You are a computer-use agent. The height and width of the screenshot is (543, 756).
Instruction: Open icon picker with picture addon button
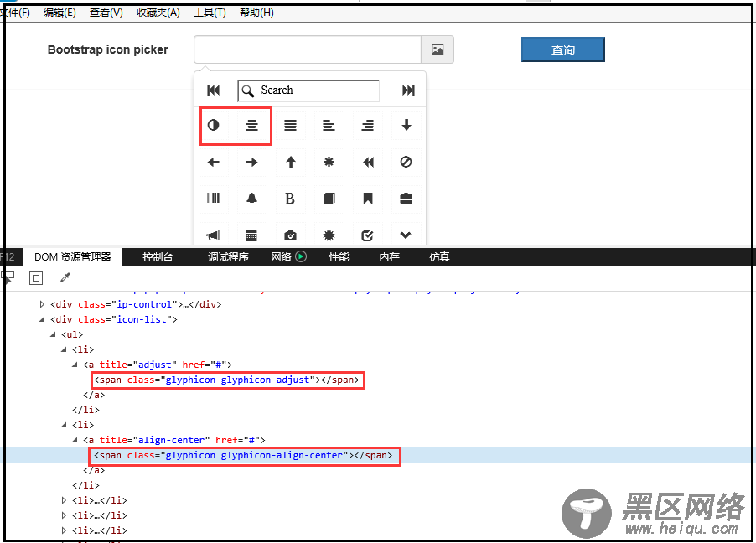[438, 49]
